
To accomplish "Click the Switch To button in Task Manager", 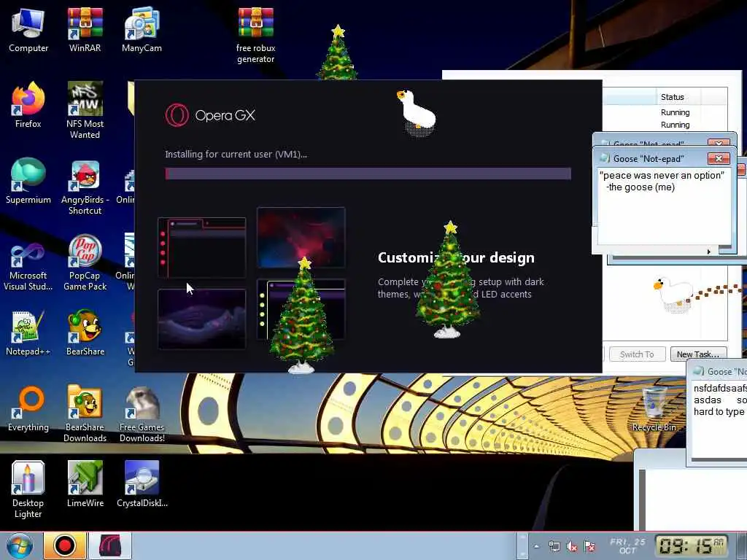I will coord(637,354).
